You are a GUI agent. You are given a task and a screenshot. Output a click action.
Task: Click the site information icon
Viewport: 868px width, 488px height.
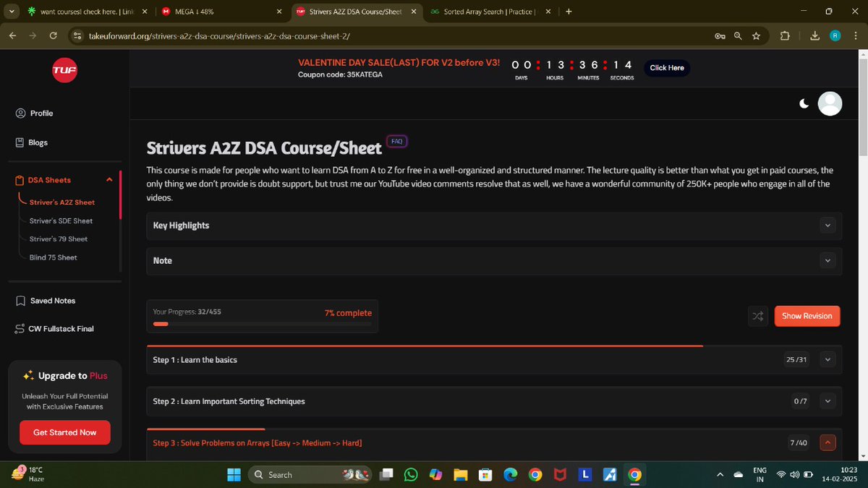[78, 35]
